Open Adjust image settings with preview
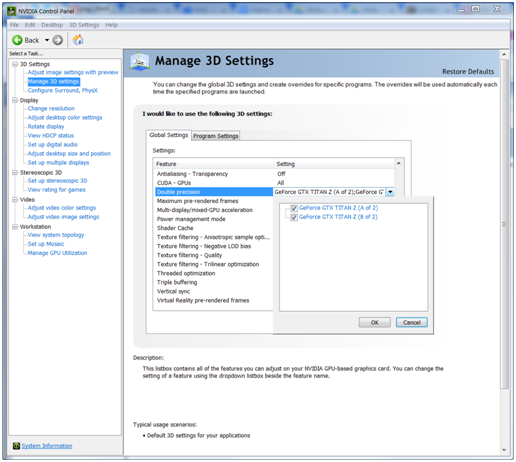This screenshot has height=462, width=516. pyautogui.click(x=73, y=72)
